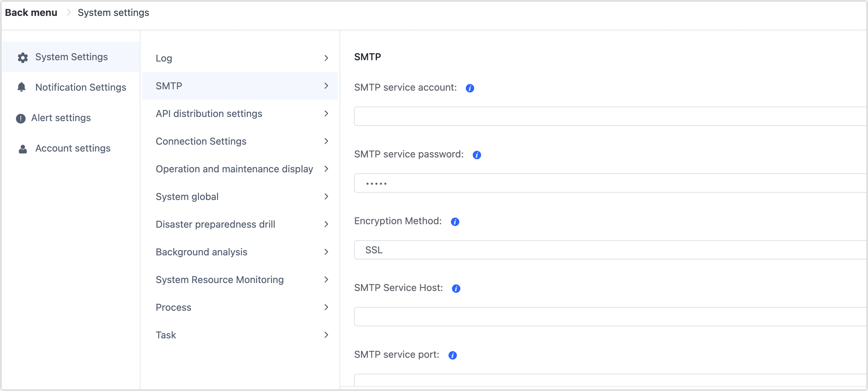
Task: Click the System Settings gear icon
Action: coord(22,56)
